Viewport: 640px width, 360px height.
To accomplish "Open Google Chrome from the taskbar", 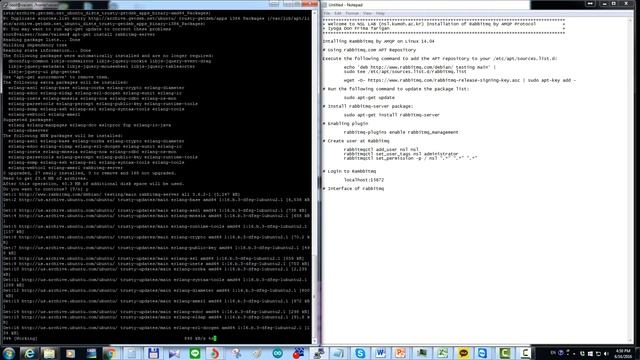I will pos(110,353).
